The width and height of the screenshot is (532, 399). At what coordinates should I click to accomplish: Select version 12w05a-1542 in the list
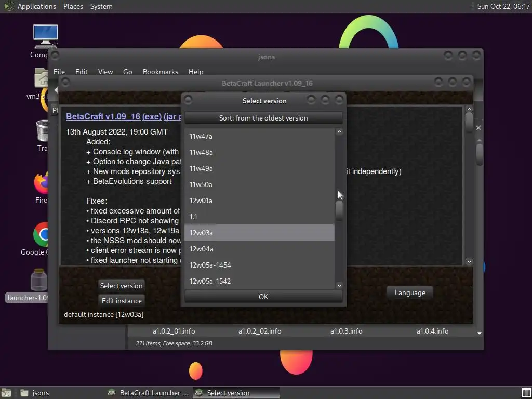[x=259, y=281]
